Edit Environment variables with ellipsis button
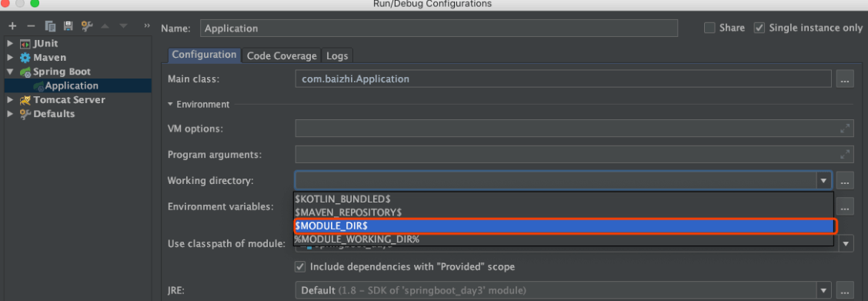Viewport: 868px width, 301px height. [x=844, y=206]
